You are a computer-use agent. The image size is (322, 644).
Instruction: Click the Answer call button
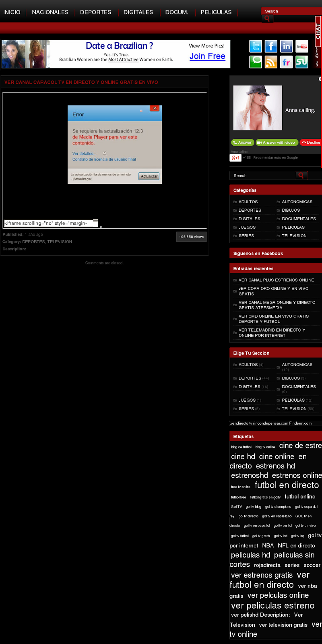point(243,142)
